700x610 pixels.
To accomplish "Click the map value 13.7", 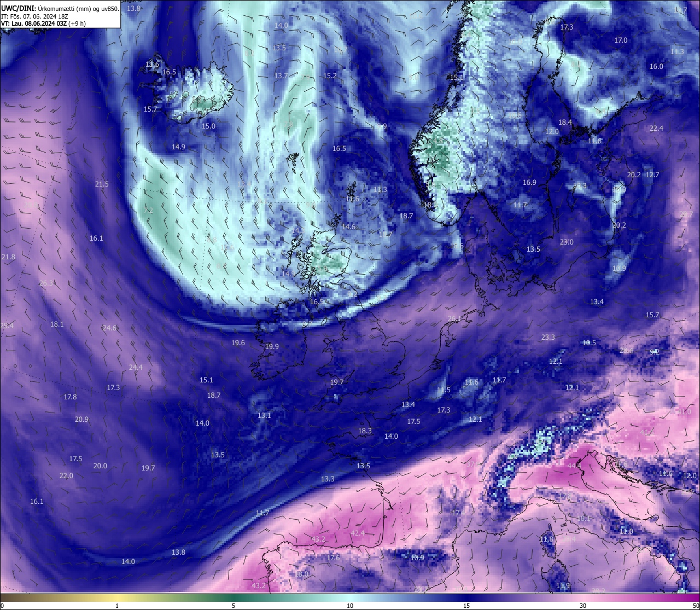I will point(281,76).
